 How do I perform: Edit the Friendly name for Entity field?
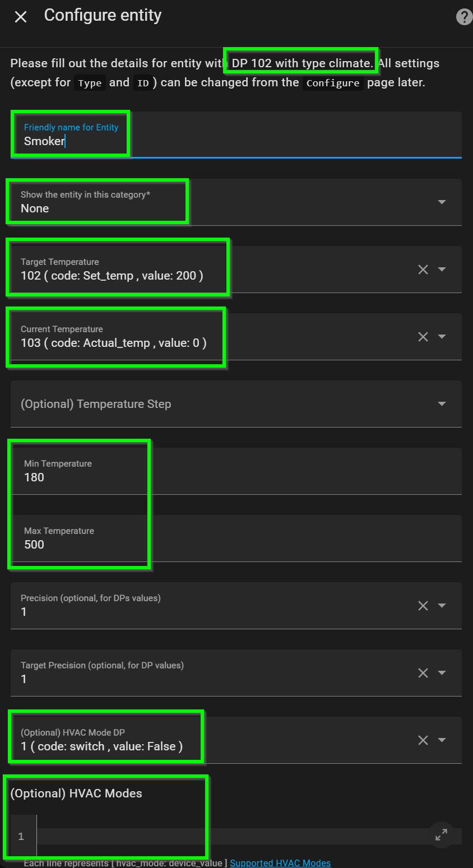click(236, 134)
